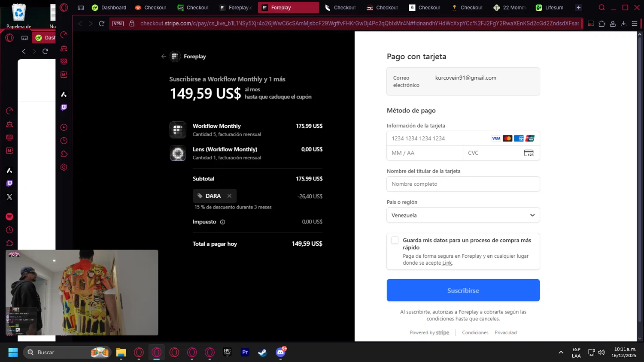Image resolution: width=644 pixels, height=362 pixels.
Task: Open GX Control in background Opera window sidebar
Action: tap(9, 111)
